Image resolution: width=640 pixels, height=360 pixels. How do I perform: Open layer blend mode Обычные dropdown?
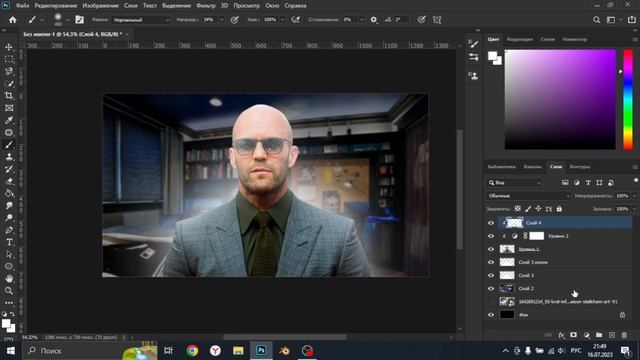[x=529, y=196]
